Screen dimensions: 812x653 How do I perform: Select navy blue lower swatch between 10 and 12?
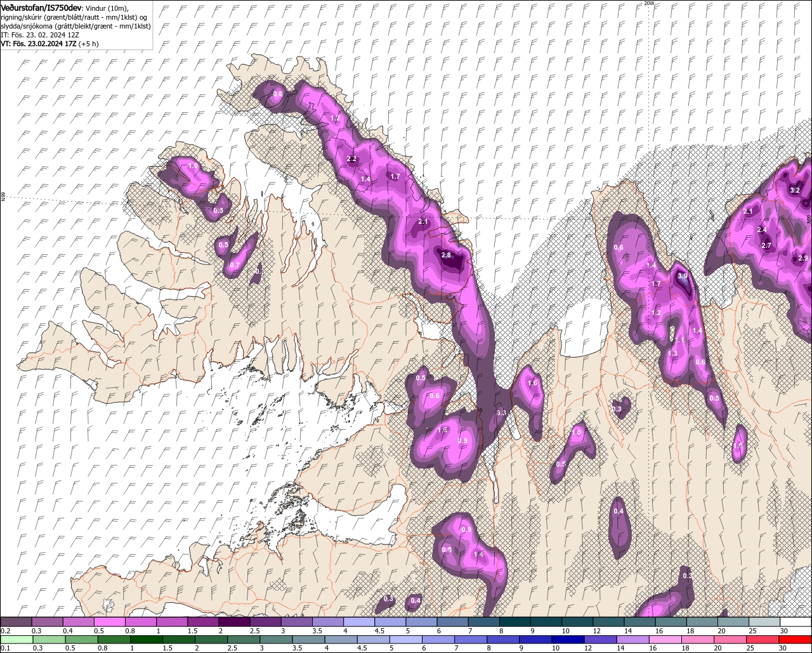point(568,639)
